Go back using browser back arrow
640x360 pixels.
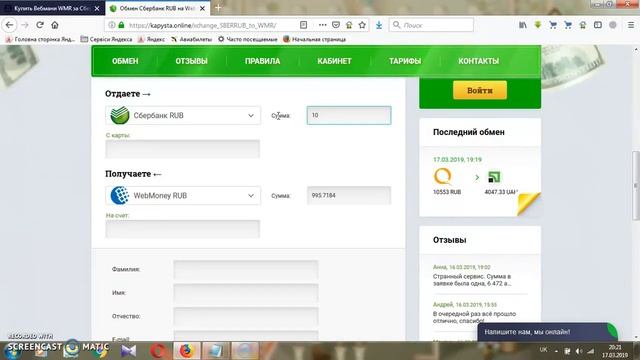(x=9, y=25)
